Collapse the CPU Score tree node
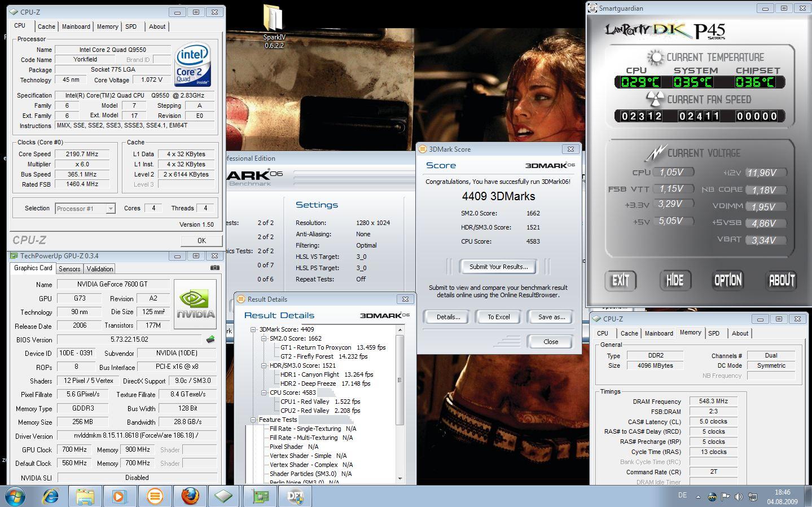Viewport: 812px width, 507px height. (x=264, y=393)
